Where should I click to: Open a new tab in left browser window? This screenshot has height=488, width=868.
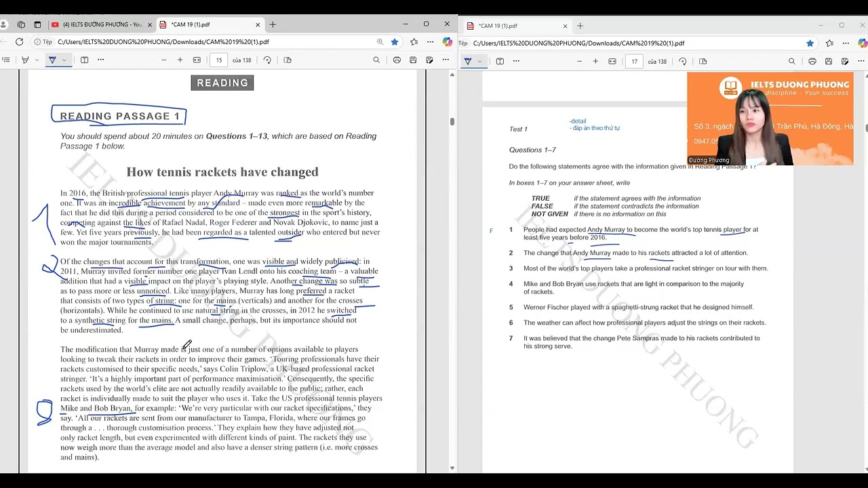click(273, 24)
